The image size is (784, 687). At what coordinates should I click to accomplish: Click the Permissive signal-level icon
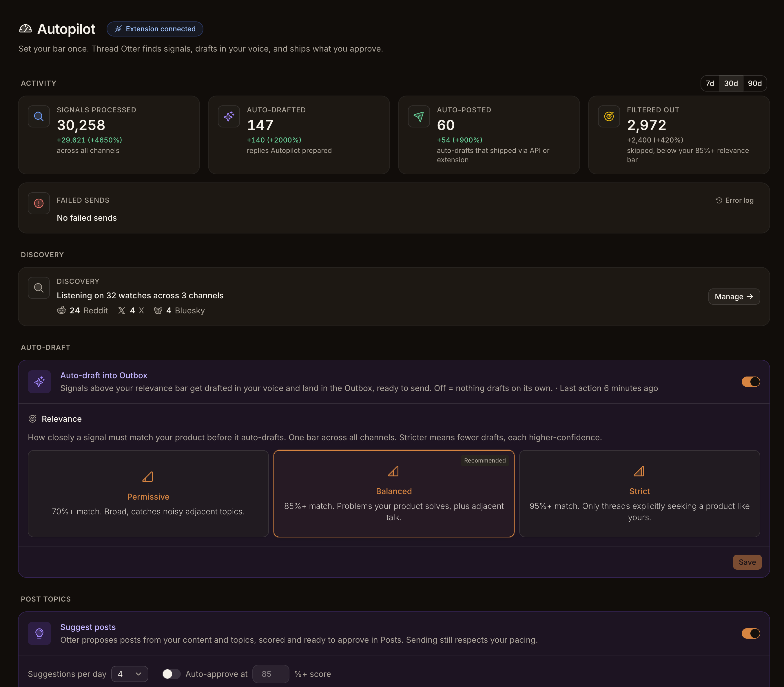148,476
